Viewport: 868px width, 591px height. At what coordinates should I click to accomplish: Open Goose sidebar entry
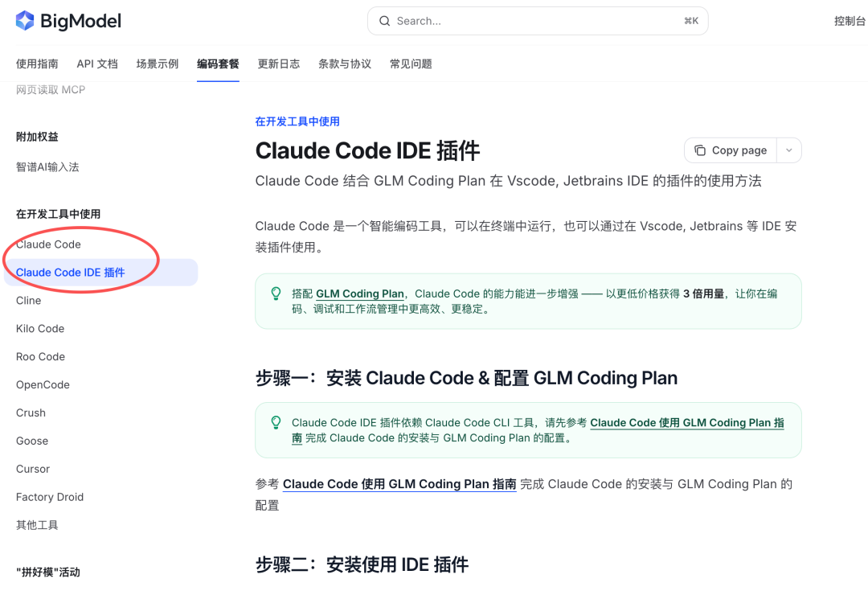pyautogui.click(x=31, y=441)
